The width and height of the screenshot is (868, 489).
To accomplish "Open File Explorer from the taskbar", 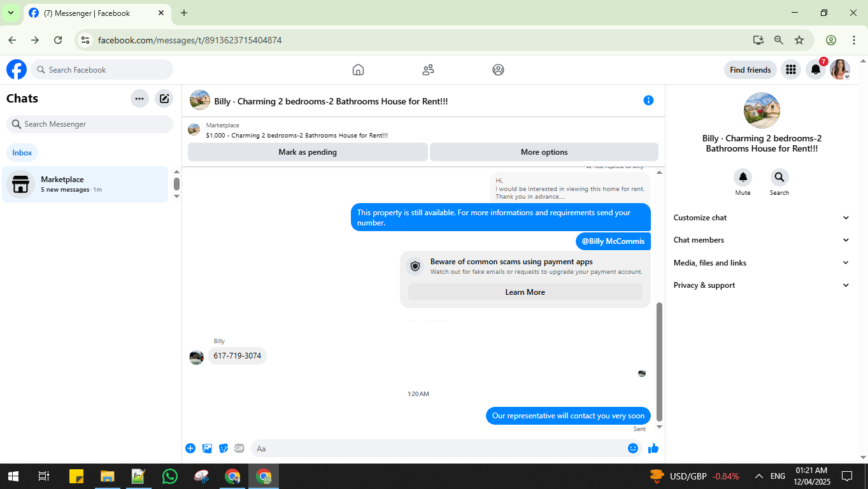I will point(107,476).
